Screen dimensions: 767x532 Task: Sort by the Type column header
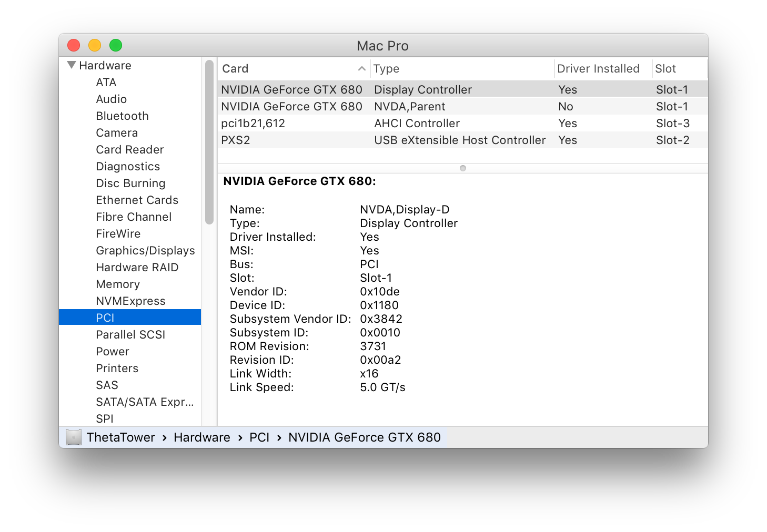[x=462, y=68]
